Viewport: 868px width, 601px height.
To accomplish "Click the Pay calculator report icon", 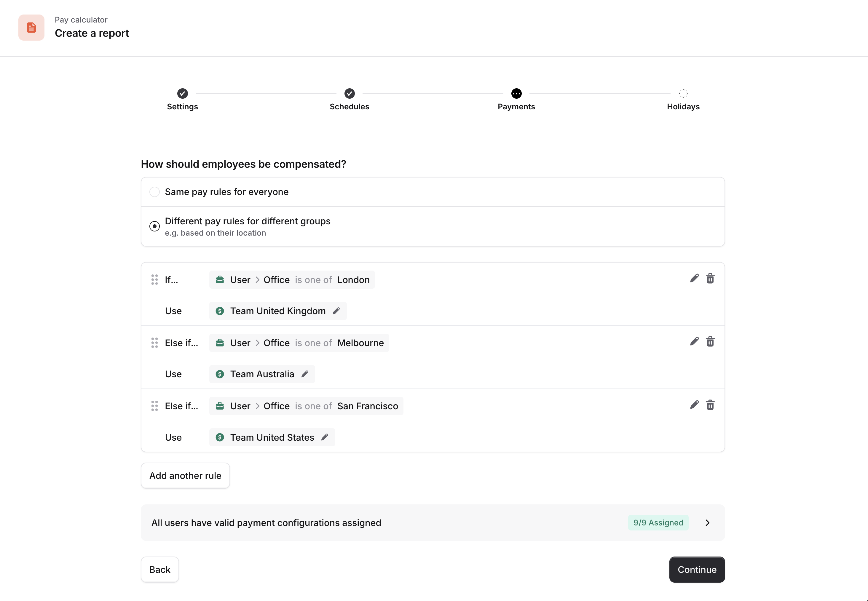I will (31, 28).
